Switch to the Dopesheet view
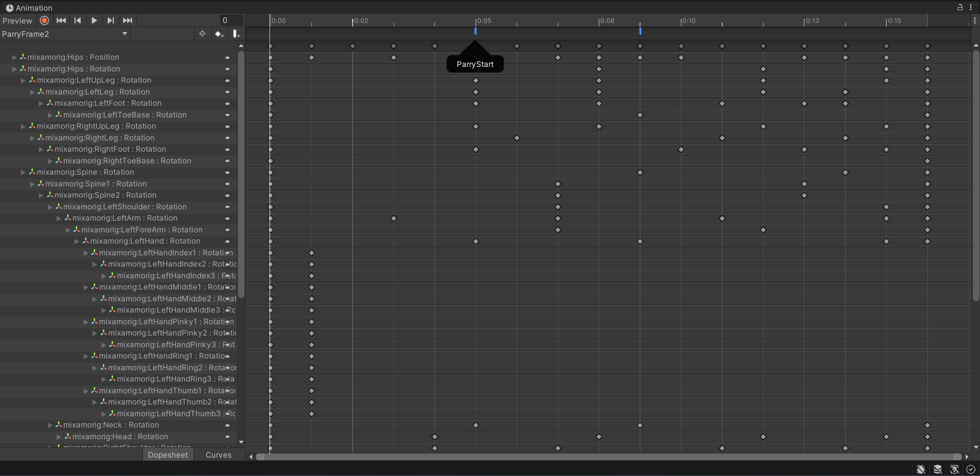This screenshot has height=476, width=980. point(168,455)
